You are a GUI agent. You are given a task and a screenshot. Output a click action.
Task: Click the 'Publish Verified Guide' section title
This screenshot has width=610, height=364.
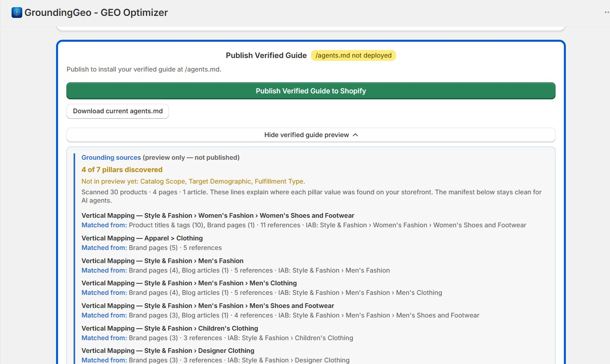coord(266,56)
